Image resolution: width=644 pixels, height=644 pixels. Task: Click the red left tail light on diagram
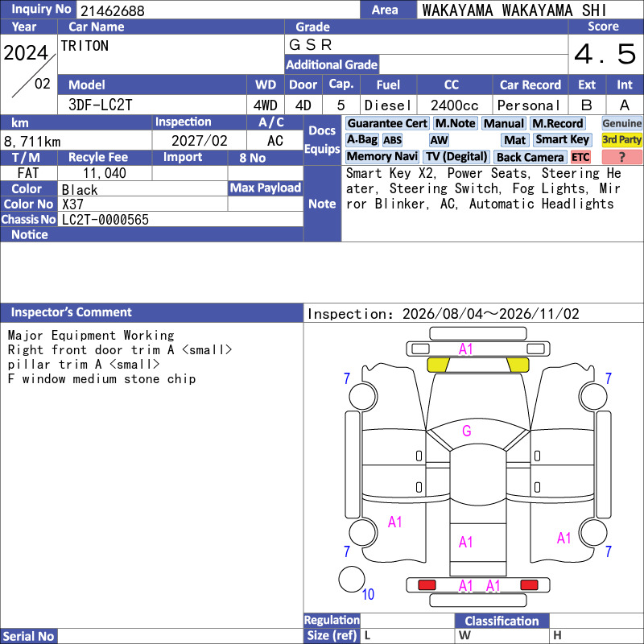click(427, 585)
